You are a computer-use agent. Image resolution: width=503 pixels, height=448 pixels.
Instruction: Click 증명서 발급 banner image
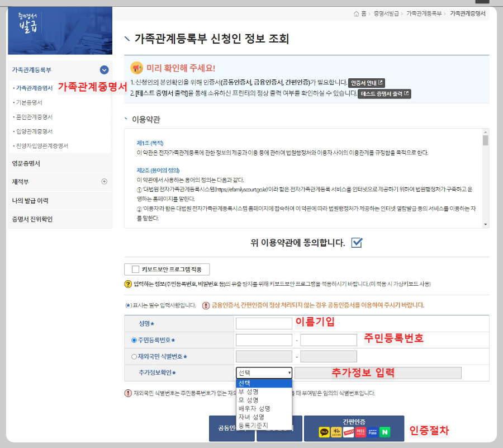[x=60, y=31]
